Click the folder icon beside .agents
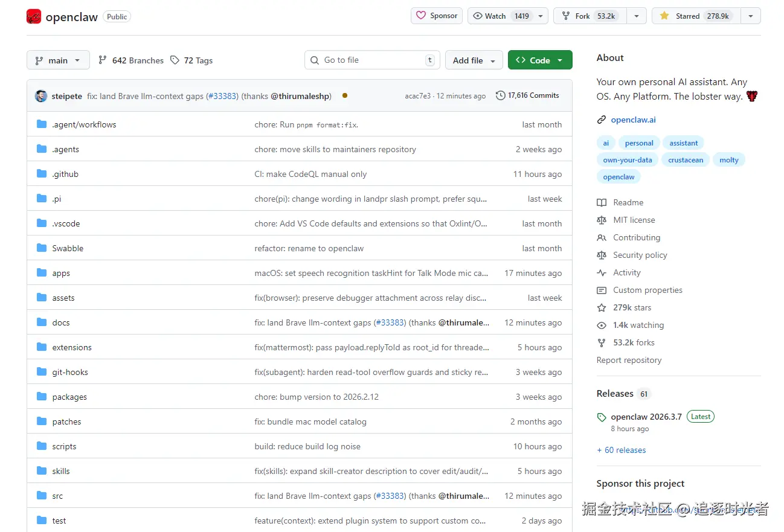This screenshot has width=784, height=532. 42,149
